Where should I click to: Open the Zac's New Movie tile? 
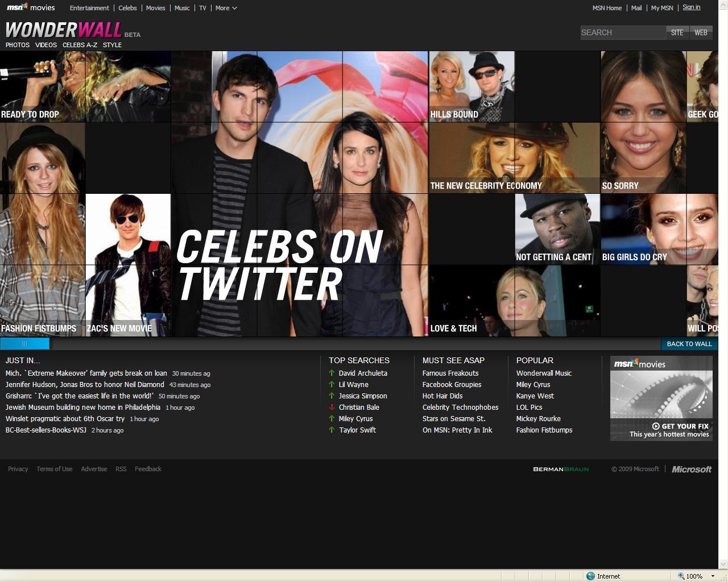coord(128,265)
